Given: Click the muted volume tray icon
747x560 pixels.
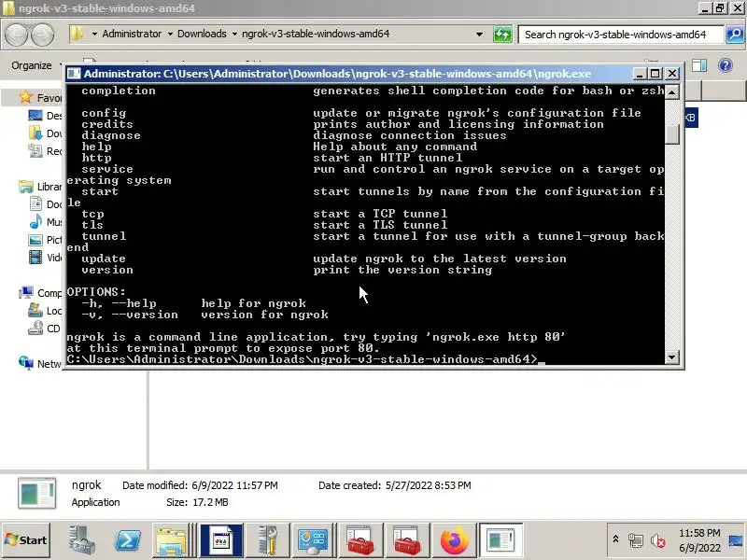Looking at the screenshot, I should point(658,540).
